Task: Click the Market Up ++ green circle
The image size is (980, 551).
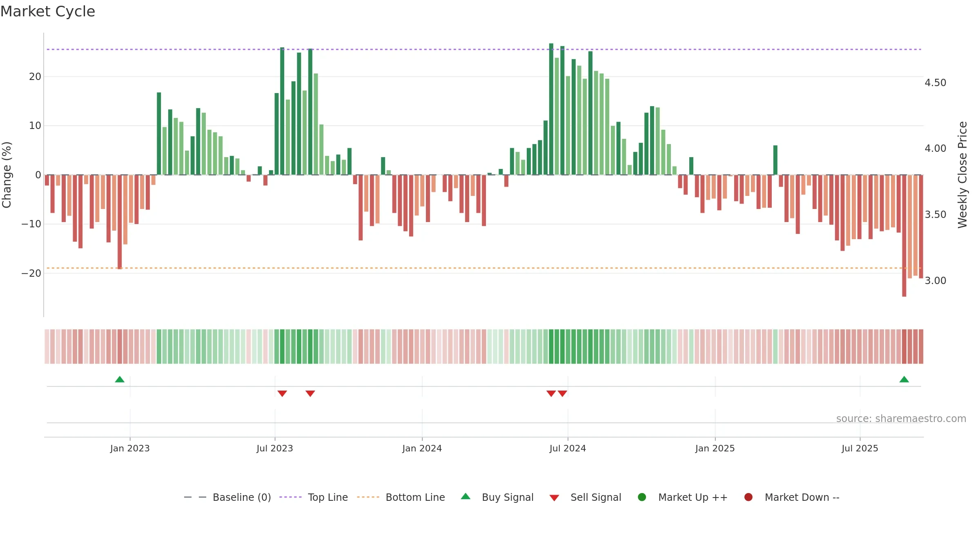Action: coord(642,497)
